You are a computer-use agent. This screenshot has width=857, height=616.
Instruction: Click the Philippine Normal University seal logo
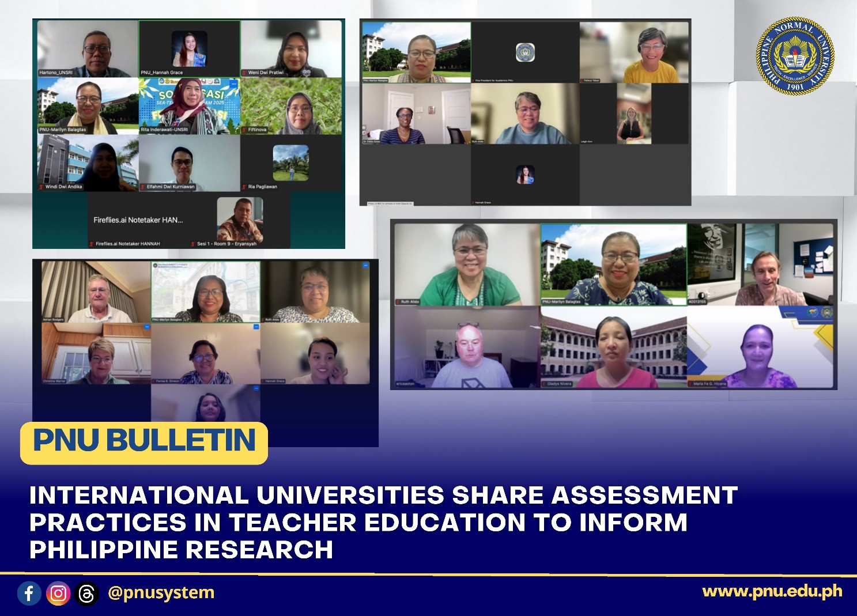pos(795,56)
